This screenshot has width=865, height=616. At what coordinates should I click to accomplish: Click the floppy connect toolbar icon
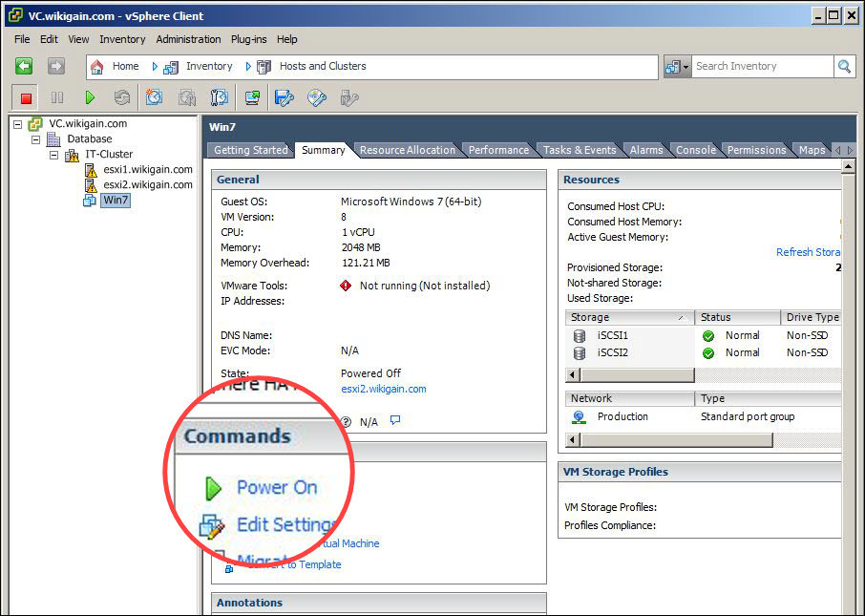point(285,98)
